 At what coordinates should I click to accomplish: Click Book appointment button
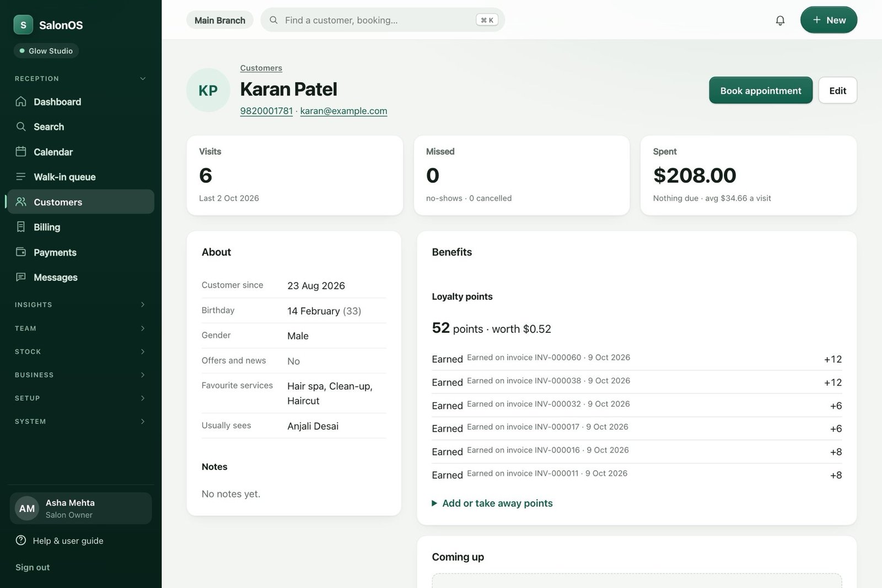tap(761, 90)
